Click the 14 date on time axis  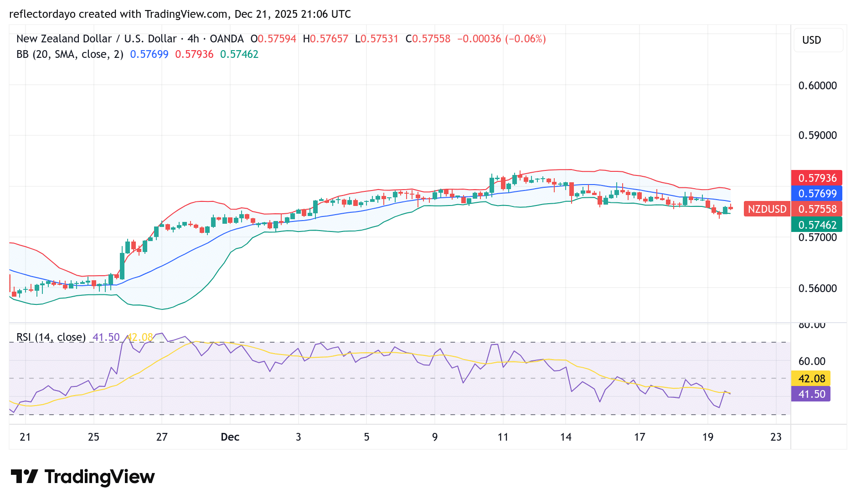click(566, 437)
